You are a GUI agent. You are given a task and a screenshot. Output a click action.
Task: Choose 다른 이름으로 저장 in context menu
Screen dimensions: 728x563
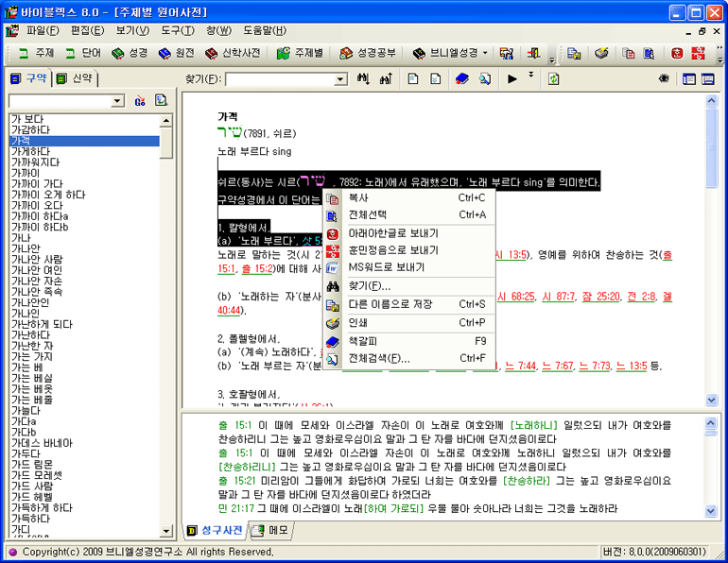pos(409,304)
